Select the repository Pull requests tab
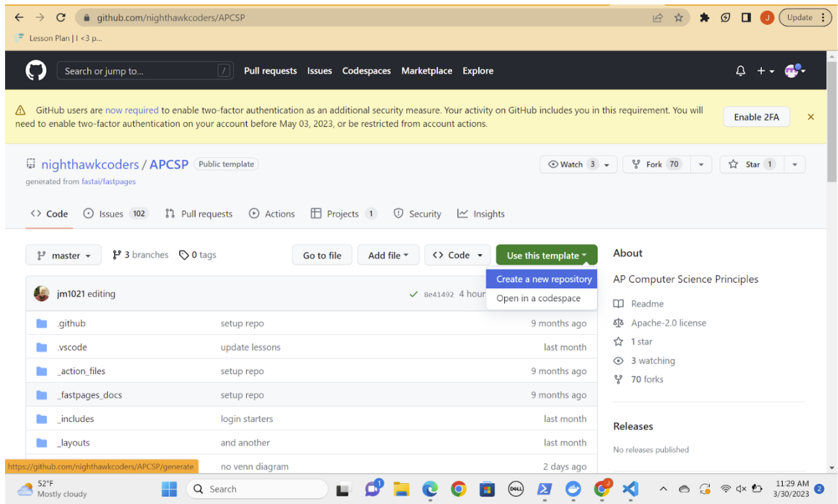The height and width of the screenshot is (504, 838). click(199, 214)
